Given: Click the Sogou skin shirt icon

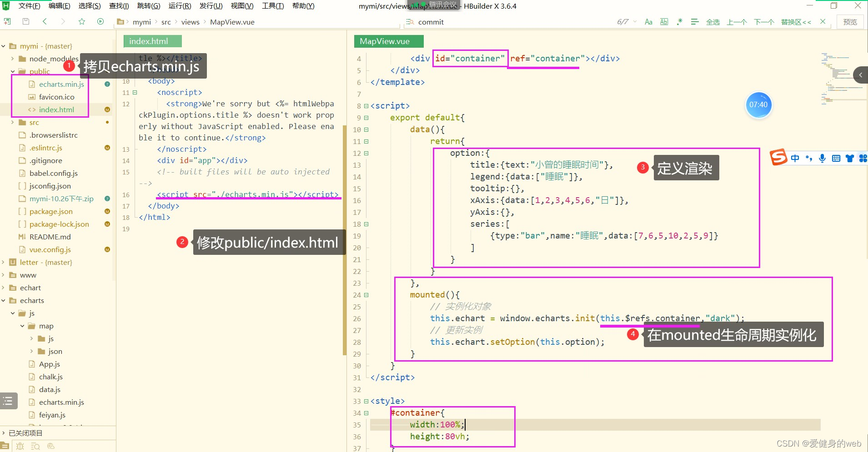Looking at the screenshot, I should tap(849, 158).
